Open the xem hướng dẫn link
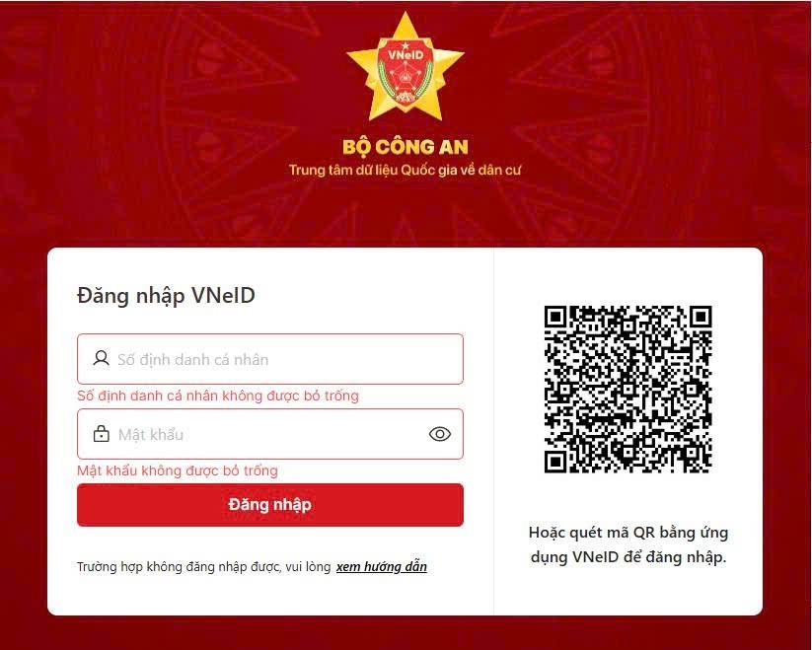Screen dimensions: 812x650 pos(381,567)
